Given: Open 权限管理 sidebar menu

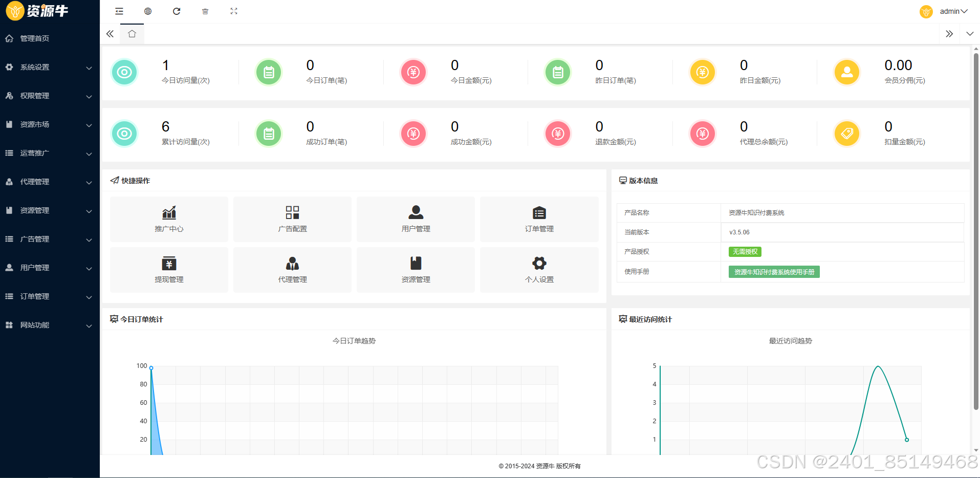Looking at the screenshot, I should [x=50, y=96].
